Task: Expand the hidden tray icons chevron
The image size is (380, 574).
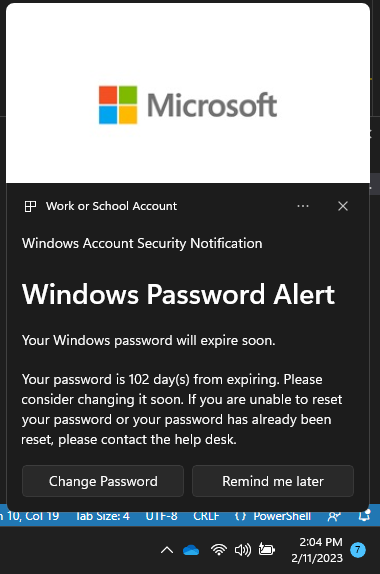Action: coord(167,550)
